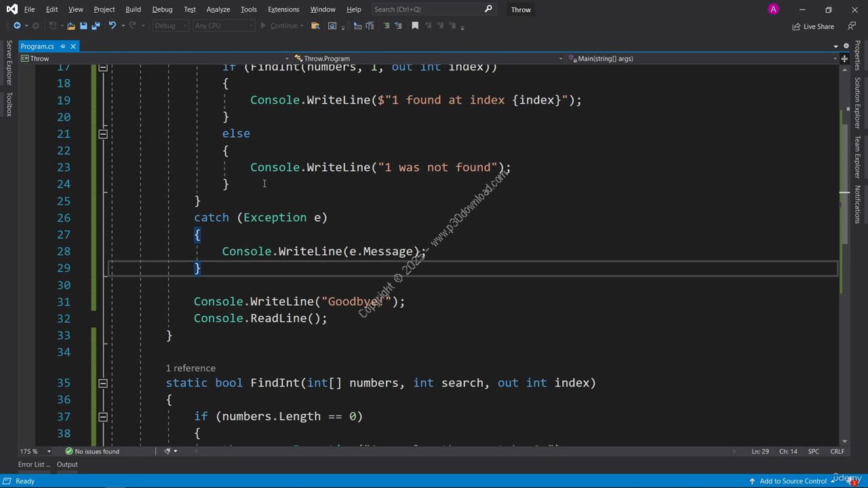Open the Server Explorer side tab
868x488 pixels.
point(9,62)
